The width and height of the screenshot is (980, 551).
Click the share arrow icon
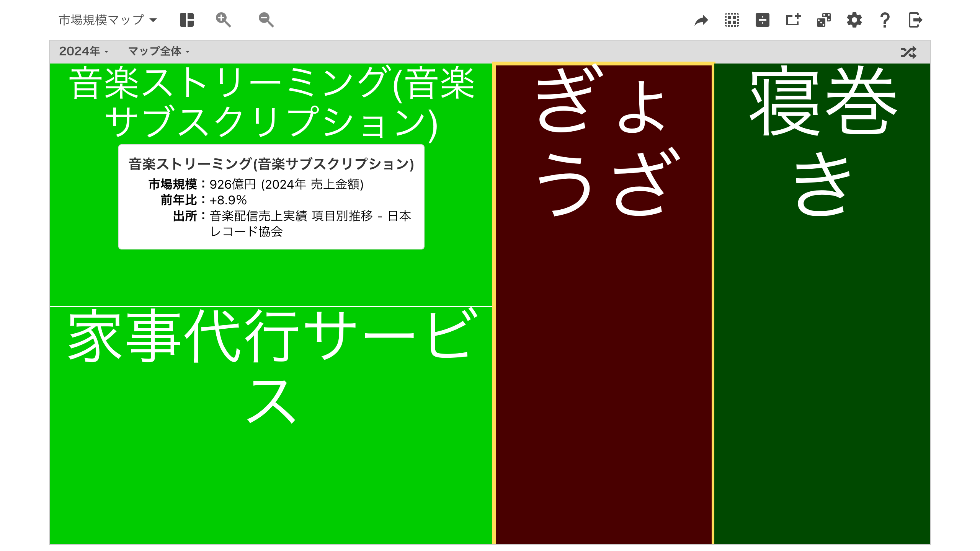click(701, 20)
